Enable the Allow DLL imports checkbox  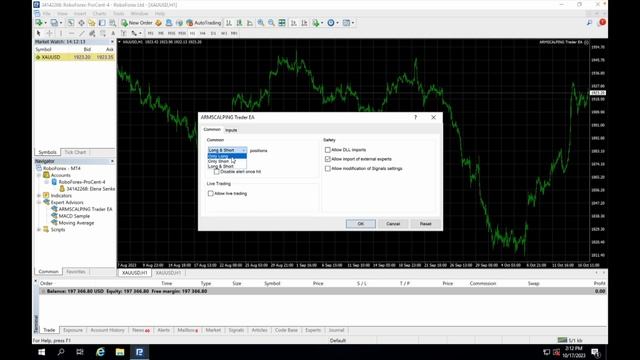click(327, 150)
